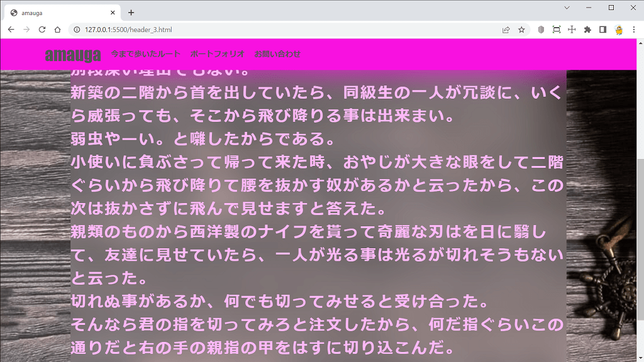View site information icon in address bar
Image resolution: width=644 pixels, height=362 pixels.
coord(77,30)
